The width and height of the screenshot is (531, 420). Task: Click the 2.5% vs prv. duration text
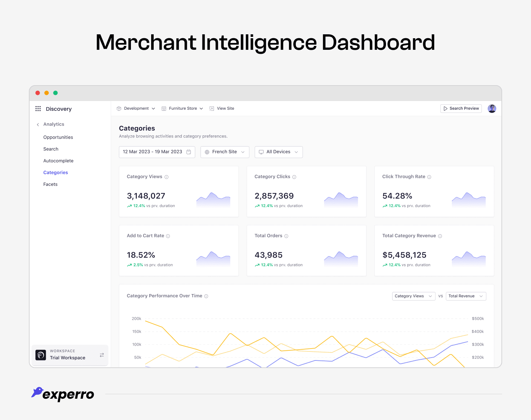point(153,265)
